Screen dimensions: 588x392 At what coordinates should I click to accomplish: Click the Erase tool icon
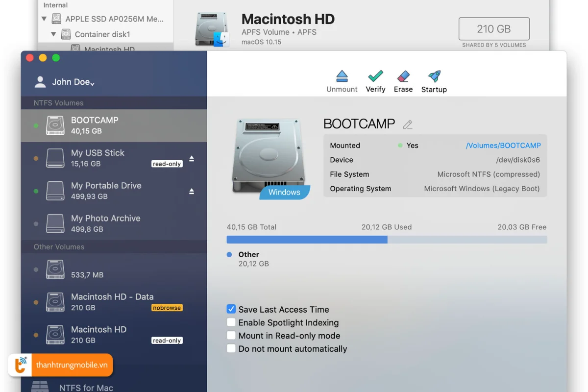[403, 78]
